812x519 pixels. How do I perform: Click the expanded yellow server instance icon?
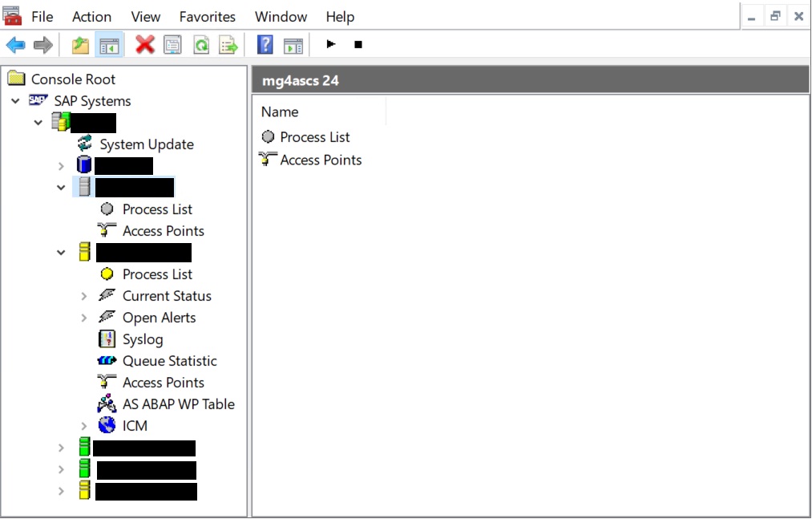point(85,251)
